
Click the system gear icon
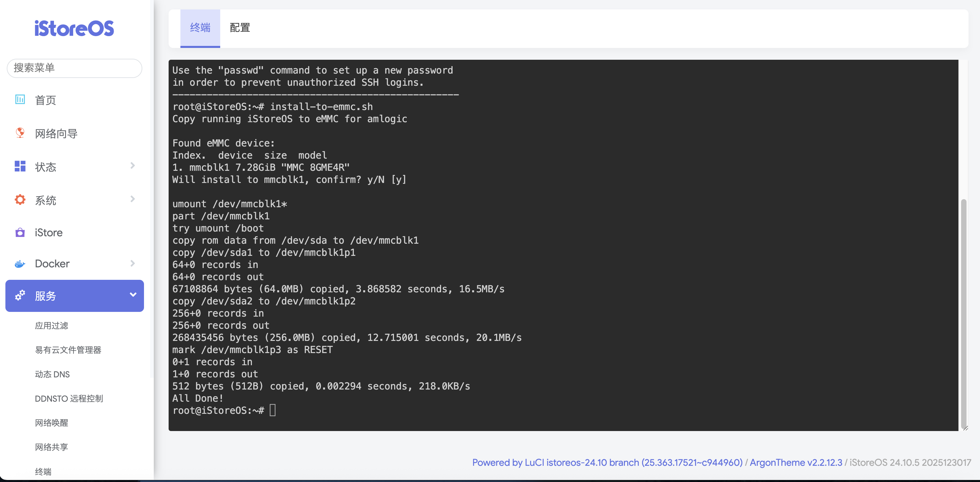[20, 199]
